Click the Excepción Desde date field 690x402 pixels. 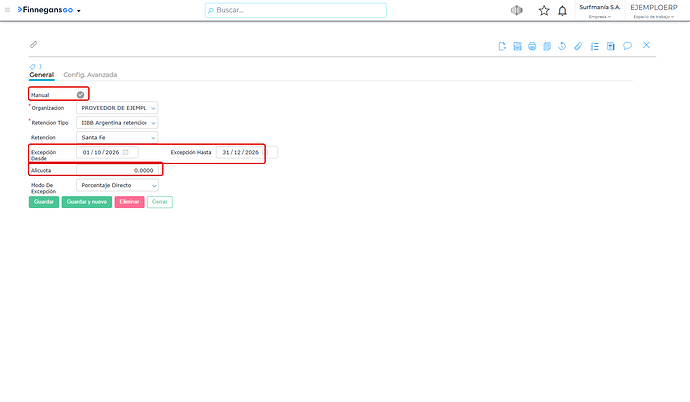tap(107, 152)
